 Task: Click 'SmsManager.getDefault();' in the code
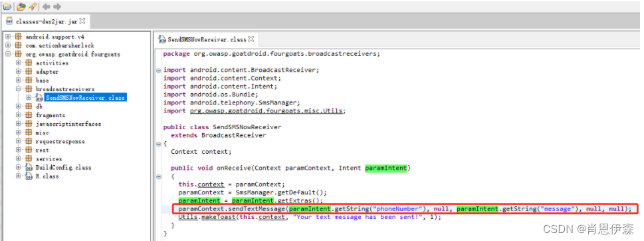[x=281, y=192]
